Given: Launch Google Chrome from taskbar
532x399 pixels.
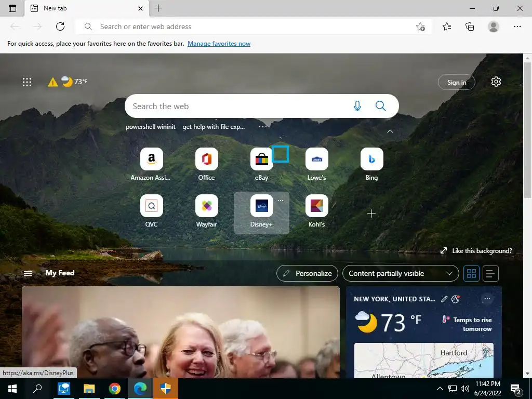Looking at the screenshot, I should (115, 389).
